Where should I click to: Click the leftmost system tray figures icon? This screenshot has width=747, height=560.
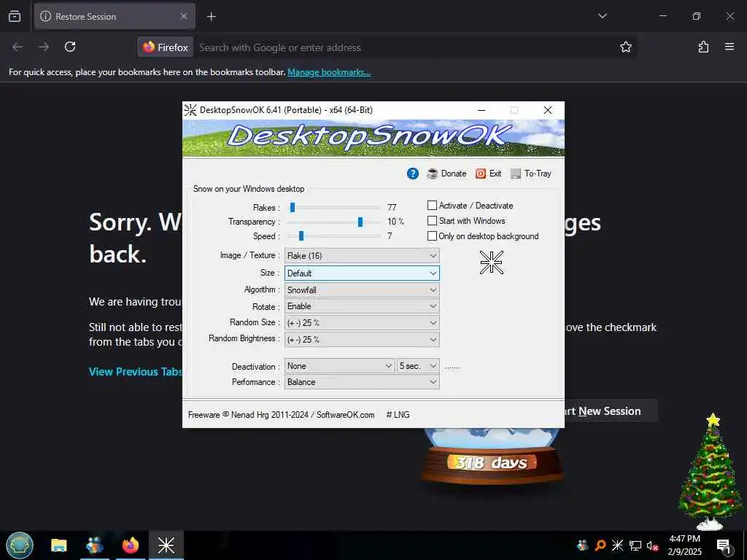582,545
